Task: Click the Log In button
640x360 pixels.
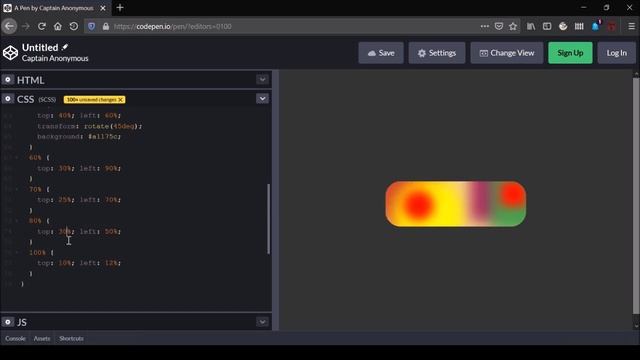Action: [x=616, y=53]
